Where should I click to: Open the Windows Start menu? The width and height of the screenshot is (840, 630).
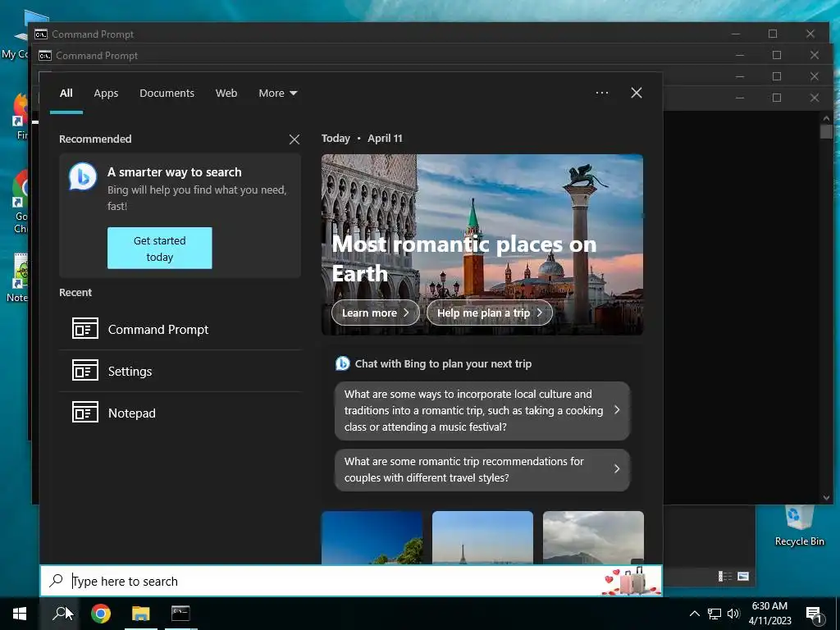pyautogui.click(x=20, y=614)
